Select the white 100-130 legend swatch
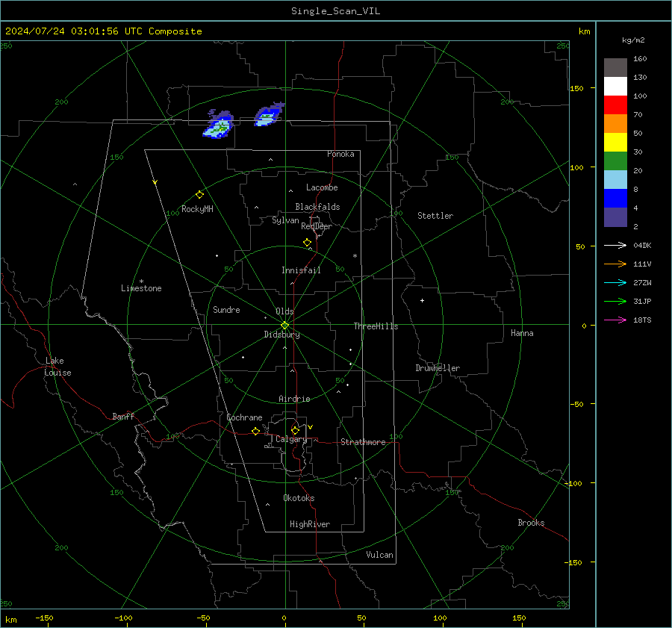 [x=615, y=87]
